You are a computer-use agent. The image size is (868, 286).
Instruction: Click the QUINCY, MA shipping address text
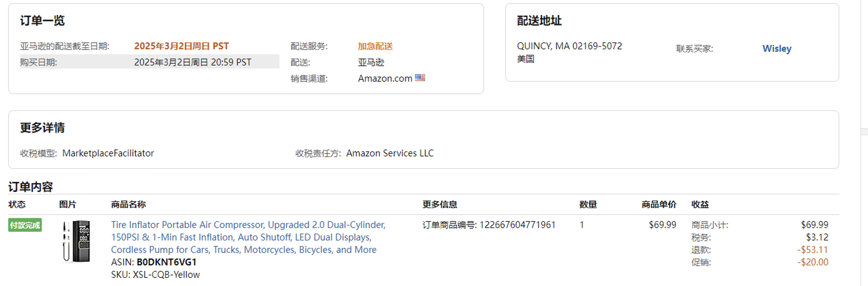click(569, 46)
